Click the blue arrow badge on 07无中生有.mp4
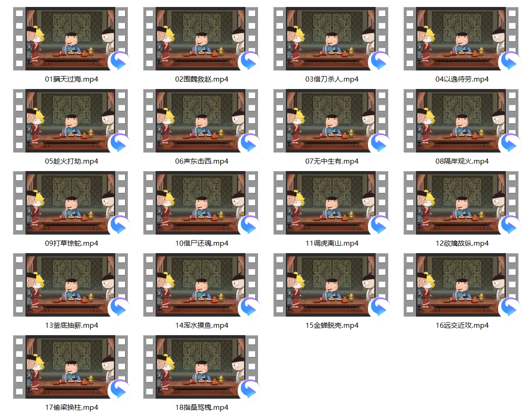 [379, 144]
